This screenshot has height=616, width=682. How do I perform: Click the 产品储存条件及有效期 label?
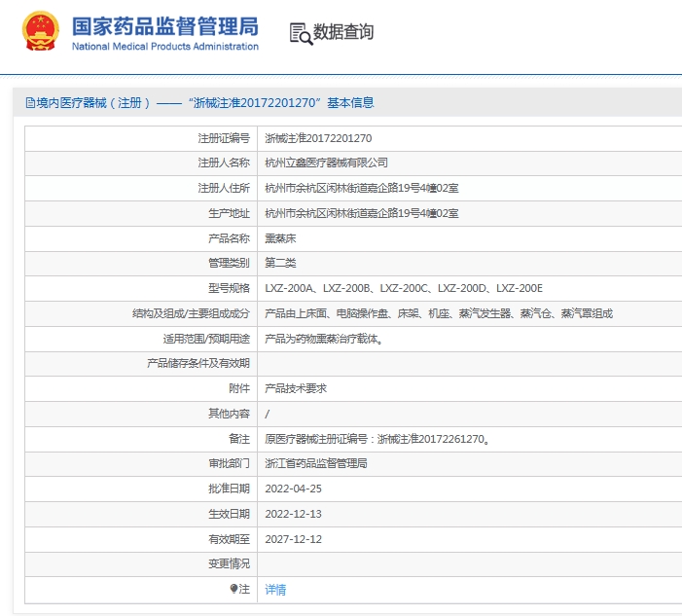tap(198, 363)
